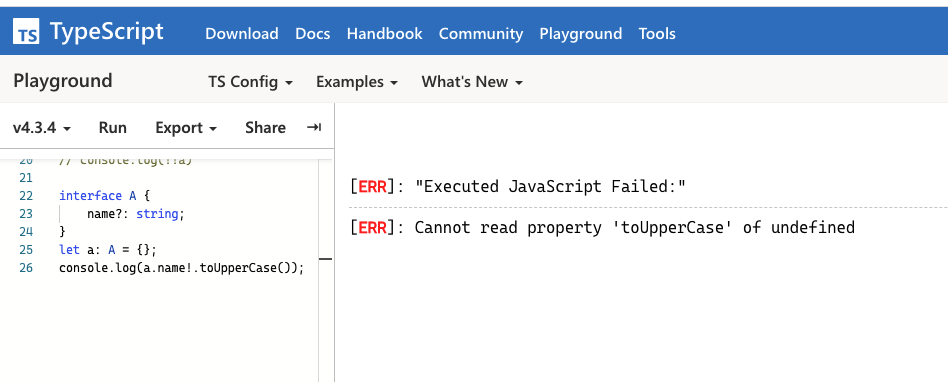Viewport: 948px width, 382px height.
Task: Visit the Community page
Action: tap(481, 34)
